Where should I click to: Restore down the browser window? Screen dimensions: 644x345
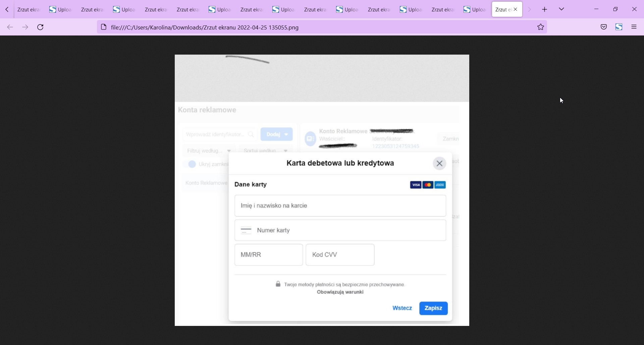(615, 9)
